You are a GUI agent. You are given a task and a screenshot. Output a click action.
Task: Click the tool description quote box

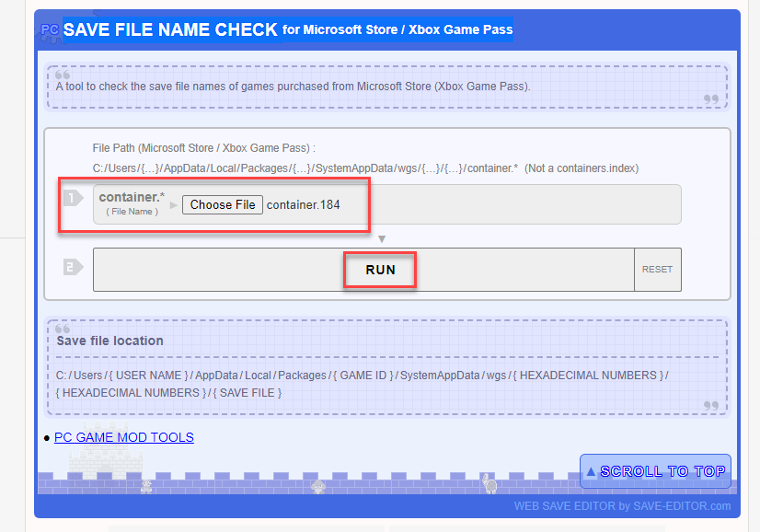tap(386, 87)
